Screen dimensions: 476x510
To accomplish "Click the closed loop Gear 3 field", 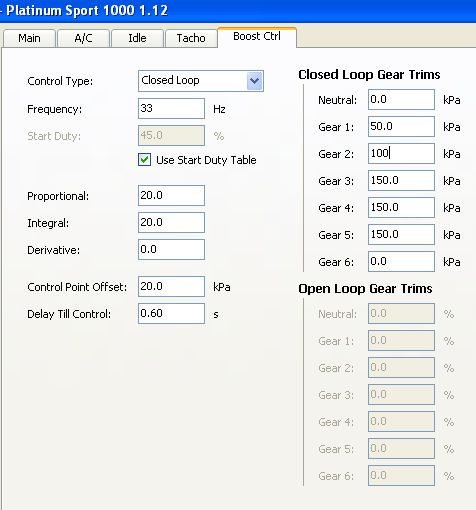I will tap(401, 180).
